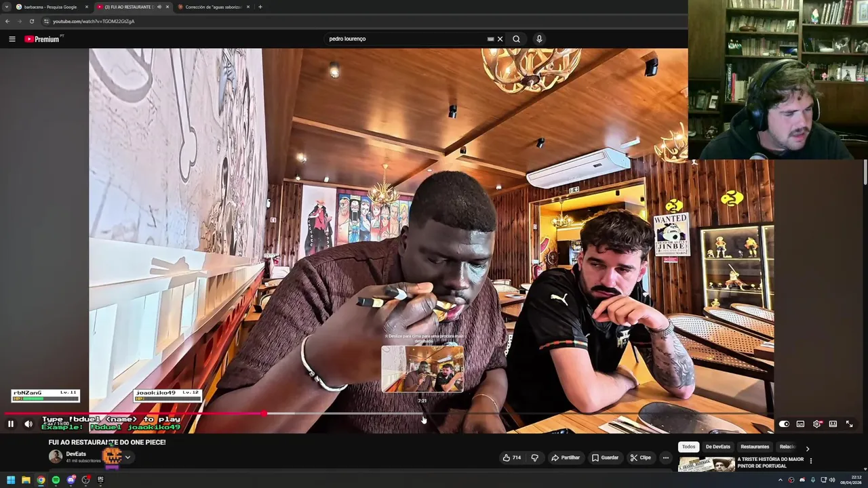
Task: Go to YouTube Premium home logo
Action: [42, 39]
